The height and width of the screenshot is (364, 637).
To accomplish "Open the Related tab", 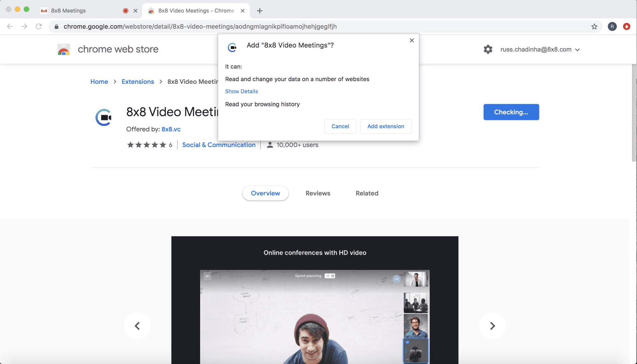I will [367, 193].
